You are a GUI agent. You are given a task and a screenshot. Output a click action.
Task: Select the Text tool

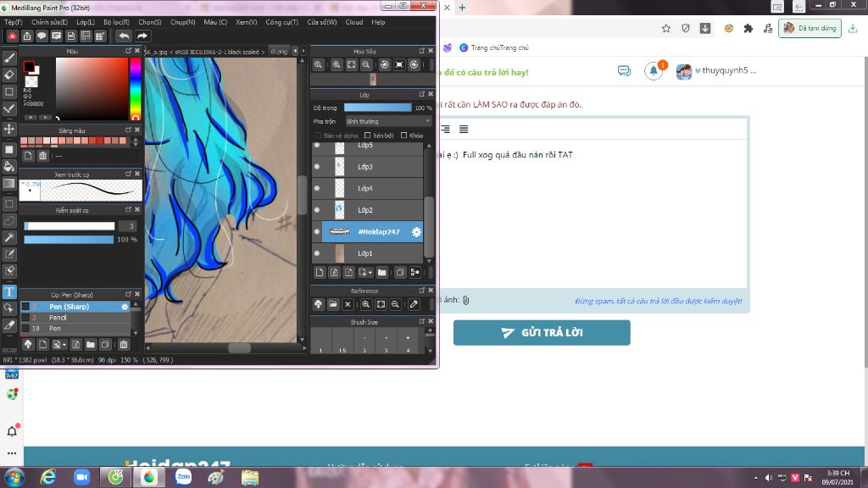coord(8,291)
